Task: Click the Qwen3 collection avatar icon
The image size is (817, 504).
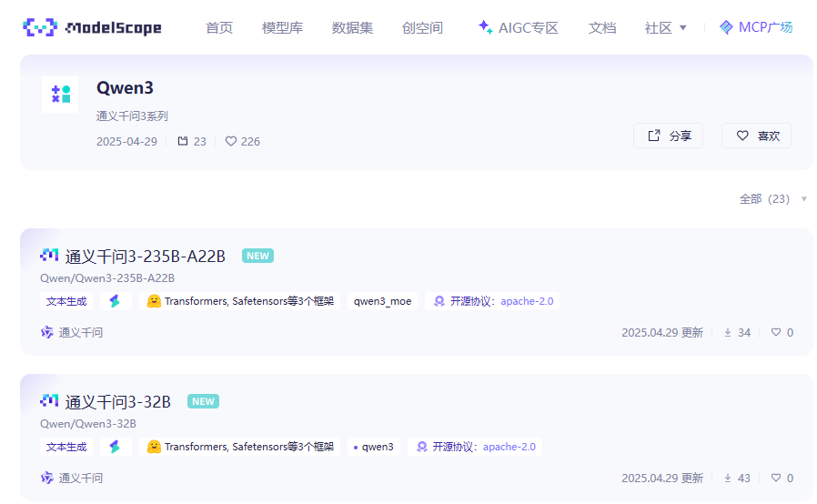Action: 60,95
